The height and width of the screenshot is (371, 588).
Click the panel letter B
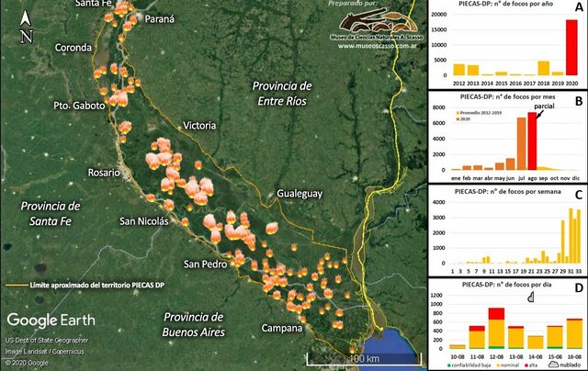[579, 101]
